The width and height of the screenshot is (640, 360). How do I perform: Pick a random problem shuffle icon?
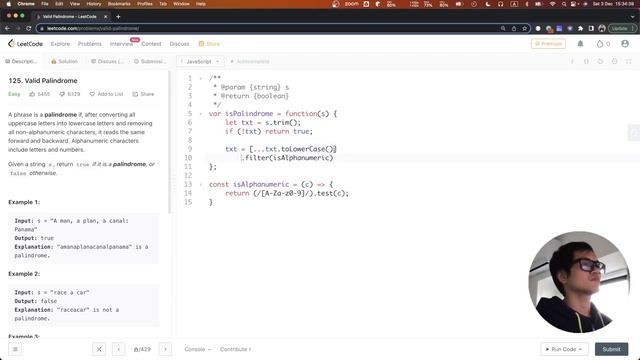click(x=99, y=349)
